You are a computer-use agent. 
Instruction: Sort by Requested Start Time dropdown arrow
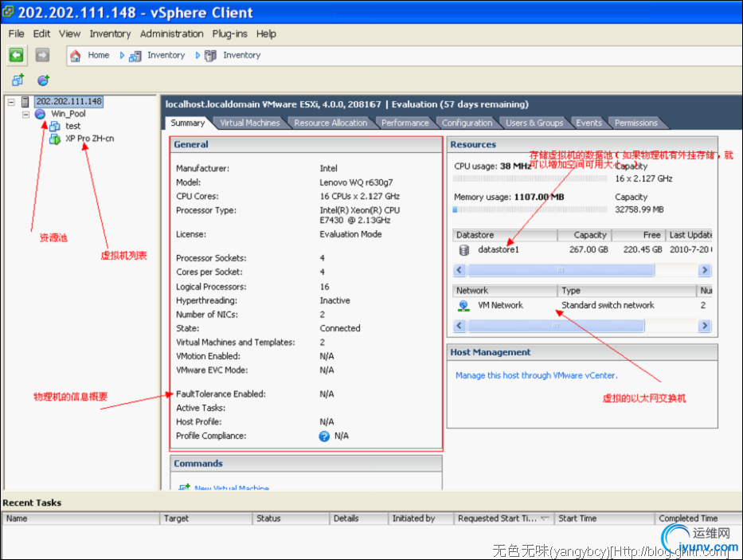(545, 519)
